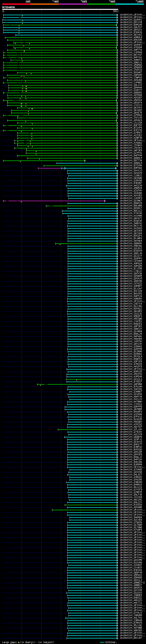Open hit UniRef100_Q8VZC0
This screenshot has height=644, width=146.
pos(131,30)
